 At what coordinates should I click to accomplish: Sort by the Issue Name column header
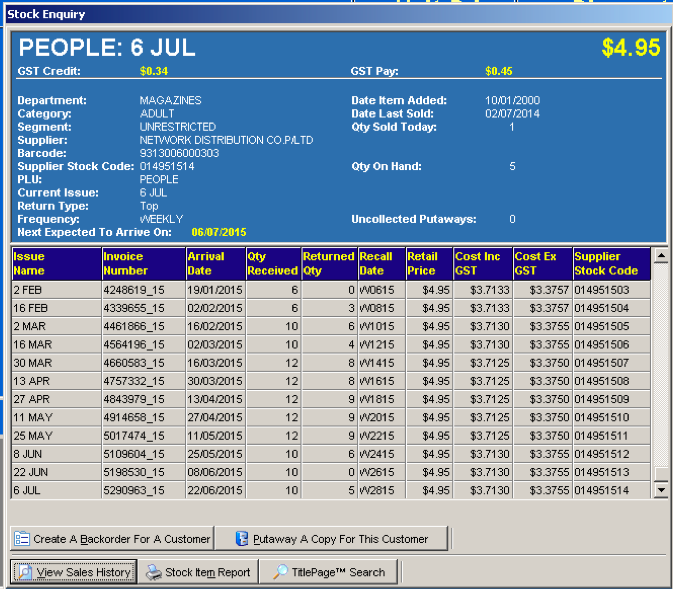tap(55, 263)
